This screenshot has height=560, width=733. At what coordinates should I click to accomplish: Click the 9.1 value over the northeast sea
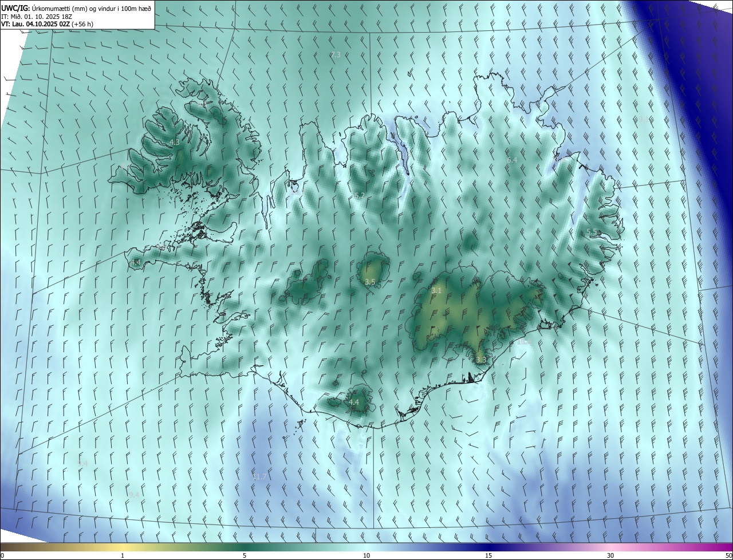pos(643,120)
